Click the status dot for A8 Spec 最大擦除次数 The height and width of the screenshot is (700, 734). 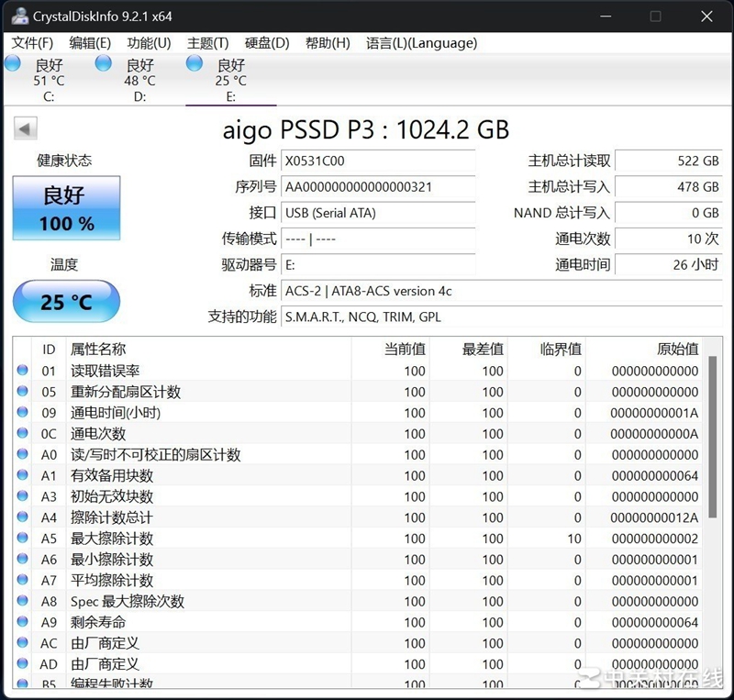pyautogui.click(x=22, y=600)
